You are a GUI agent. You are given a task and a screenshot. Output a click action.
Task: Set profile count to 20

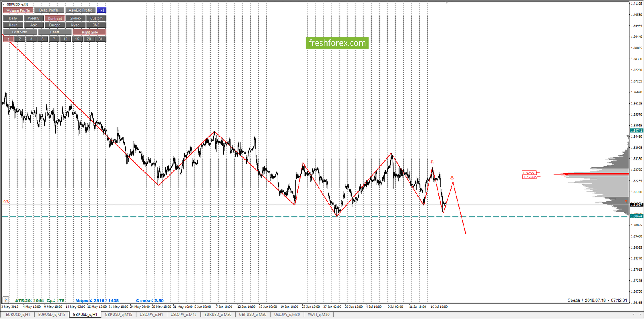pos(89,39)
